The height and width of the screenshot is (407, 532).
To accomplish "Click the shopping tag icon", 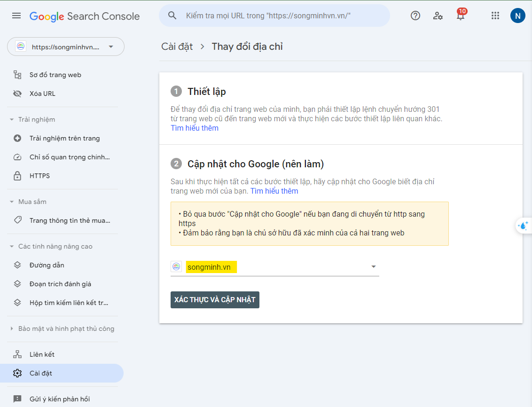I will (x=18, y=220).
